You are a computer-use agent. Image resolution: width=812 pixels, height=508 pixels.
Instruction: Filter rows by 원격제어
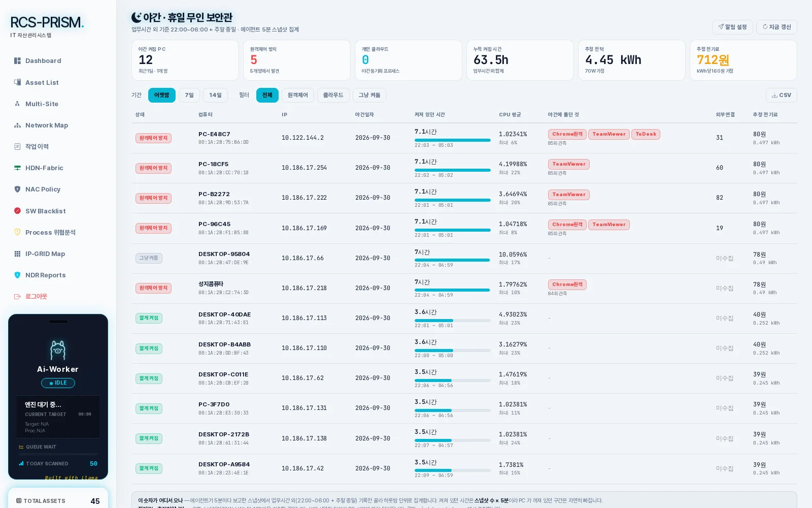[298, 95]
